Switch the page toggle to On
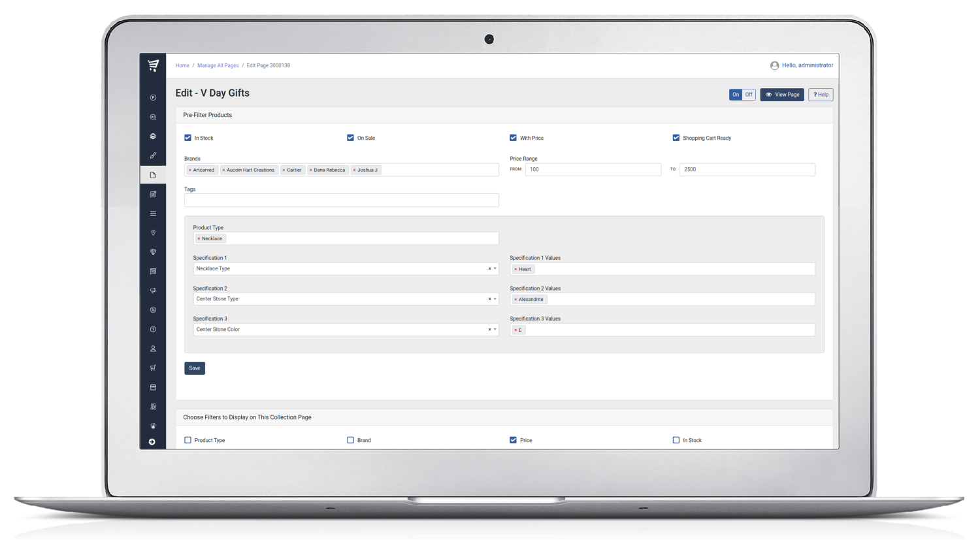980x540 pixels. point(736,95)
